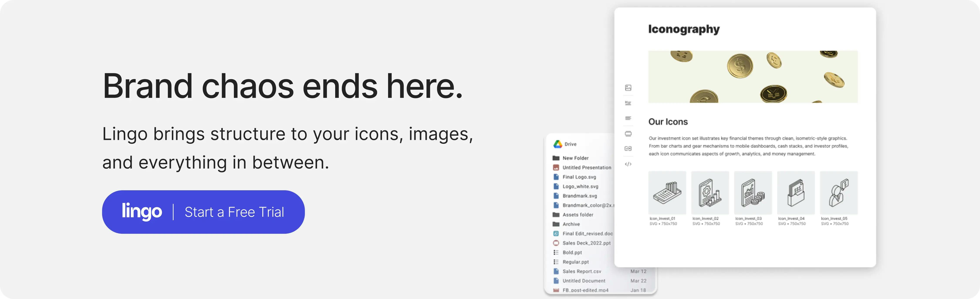Open the Code embed </> sidebar section
980x299 pixels.
click(629, 164)
